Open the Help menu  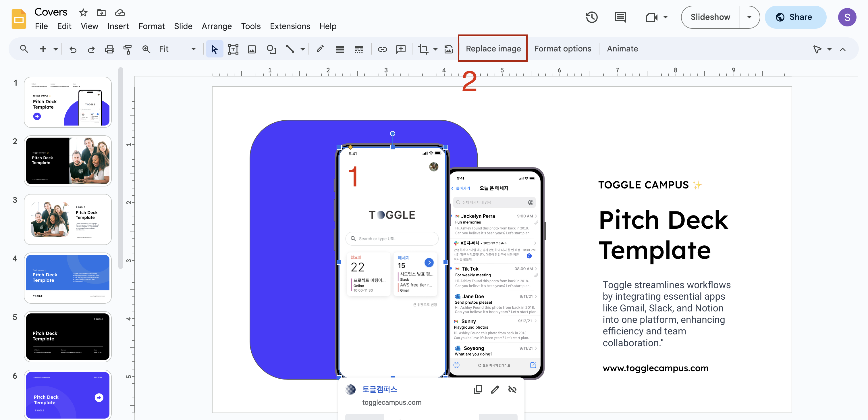pos(328,26)
